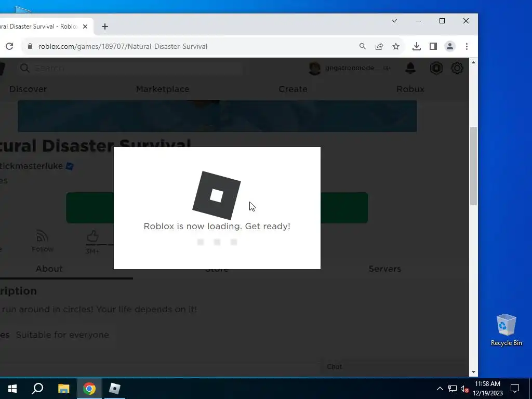Click the Roblox logo in loading dialog

(x=217, y=195)
